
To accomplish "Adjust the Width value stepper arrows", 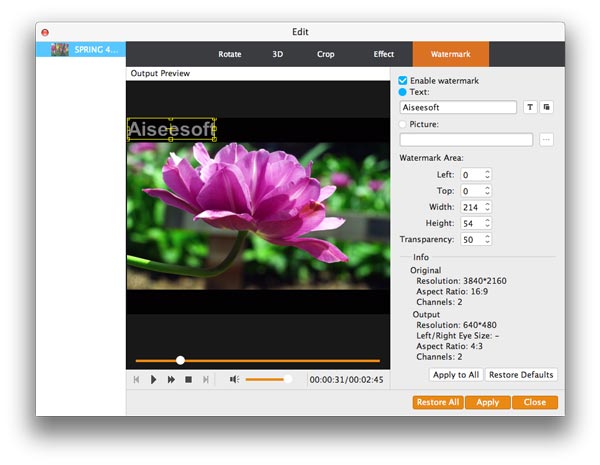I will (487, 207).
